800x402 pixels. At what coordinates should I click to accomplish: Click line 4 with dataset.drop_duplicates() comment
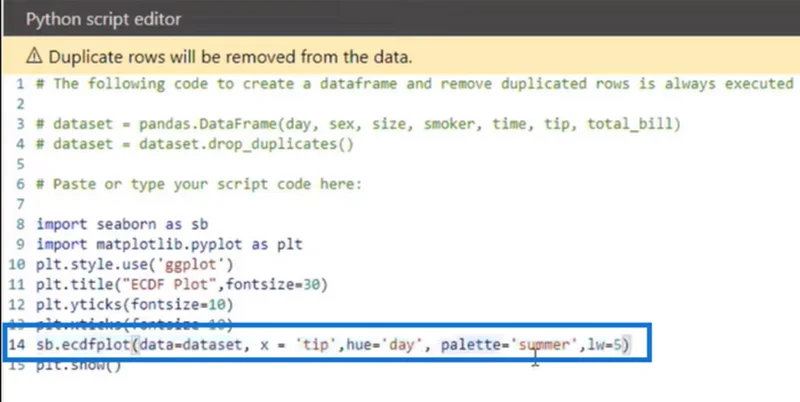tap(194, 144)
